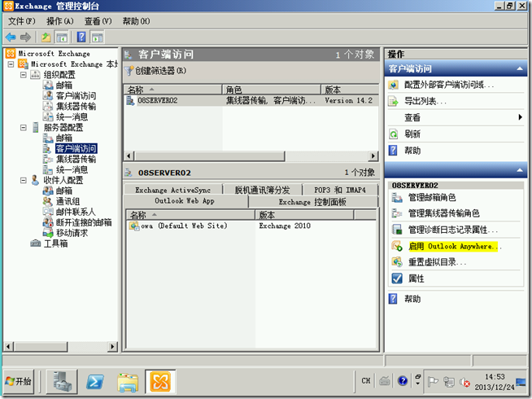Click the manage mailbox role icon
Image resolution: width=532 pixels, height=399 pixels.
(x=397, y=197)
